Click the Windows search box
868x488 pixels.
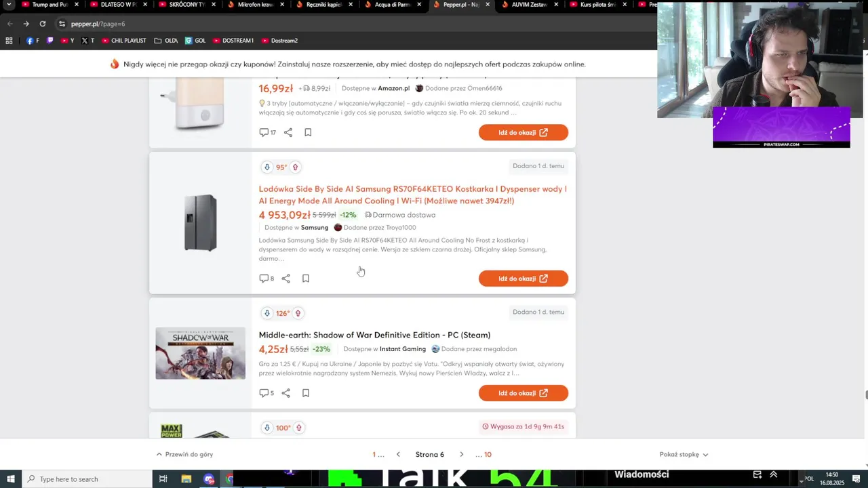(87, 479)
